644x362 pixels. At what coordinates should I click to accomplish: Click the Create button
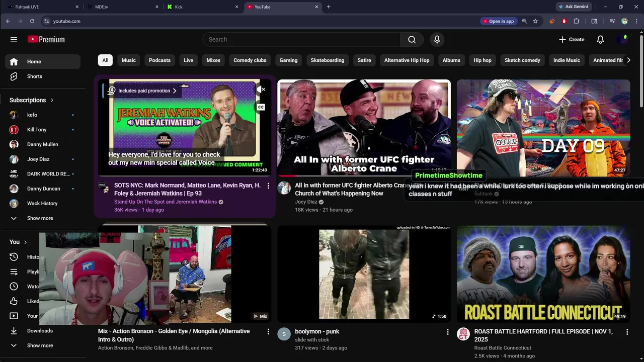pos(572,40)
